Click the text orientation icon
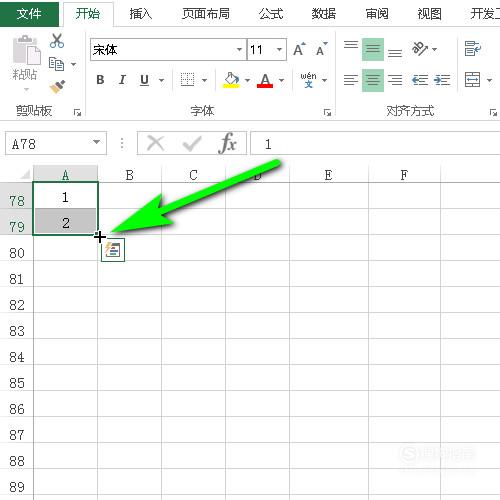500x500 pixels. (x=420, y=49)
